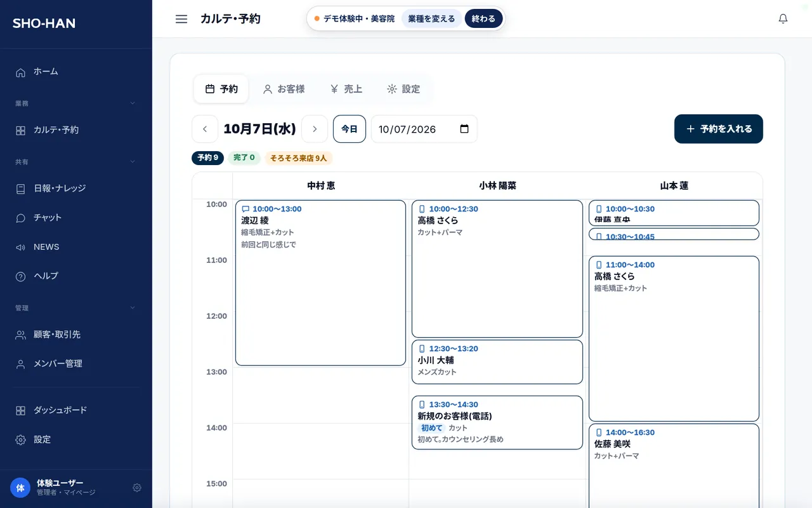The height and width of the screenshot is (508, 812).
Task: Open 顧客・取引先 in the sidebar
Action: point(76,335)
